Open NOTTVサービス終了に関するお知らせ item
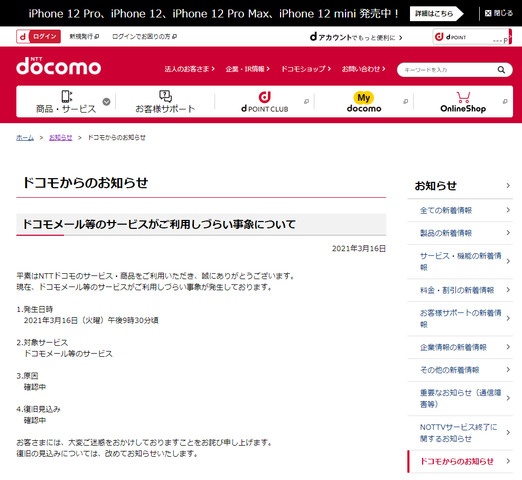Image resolution: width=522 pixels, height=480 pixels. (x=460, y=432)
